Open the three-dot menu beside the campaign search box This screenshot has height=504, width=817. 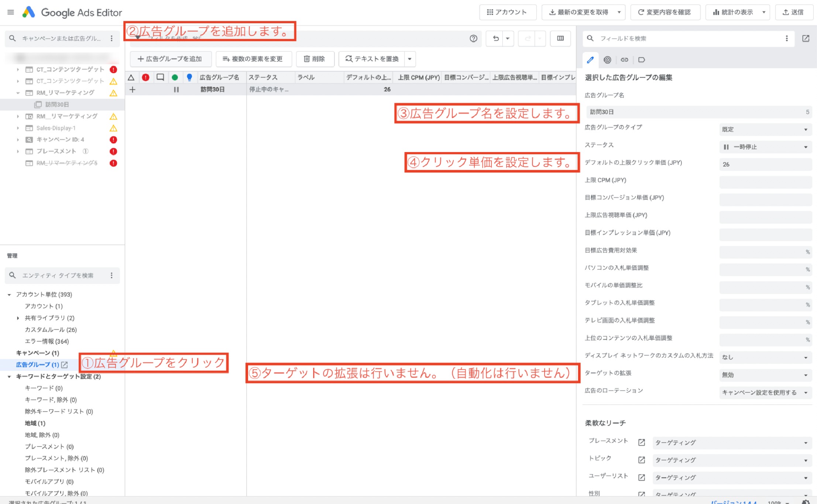[111, 38]
